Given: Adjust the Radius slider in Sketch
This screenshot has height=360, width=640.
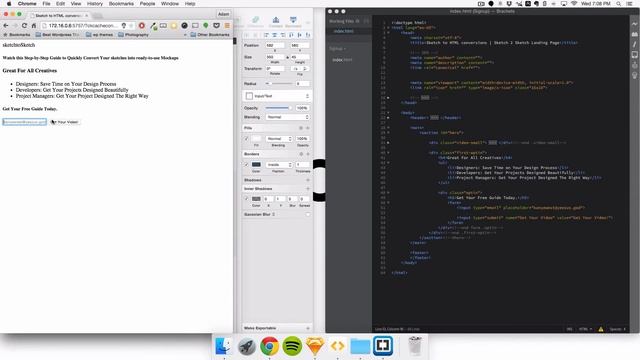Looking at the screenshot, I should point(279,84).
